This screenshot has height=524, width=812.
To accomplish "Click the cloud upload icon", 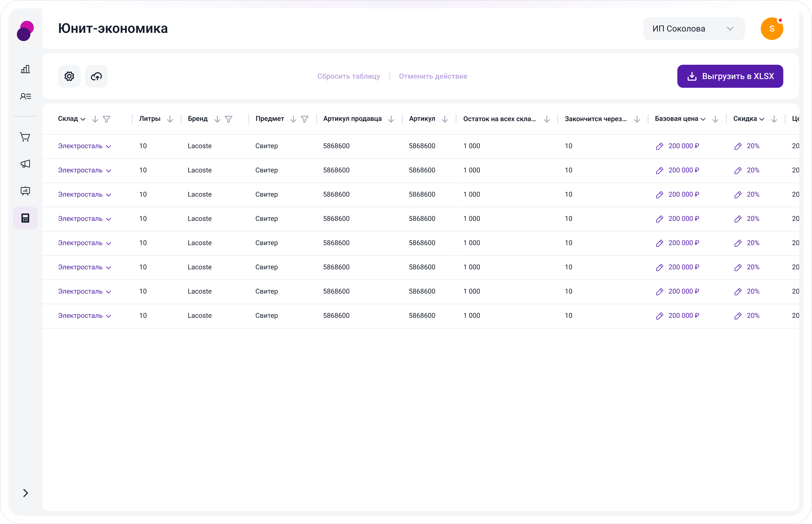I will (96, 76).
